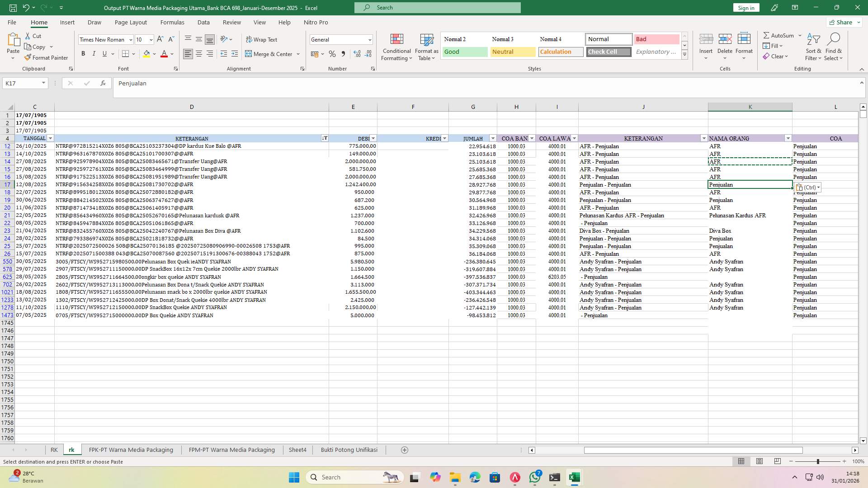Apply Wrap Text to the selection
Screen dimensions: 868x488
pos(262,39)
